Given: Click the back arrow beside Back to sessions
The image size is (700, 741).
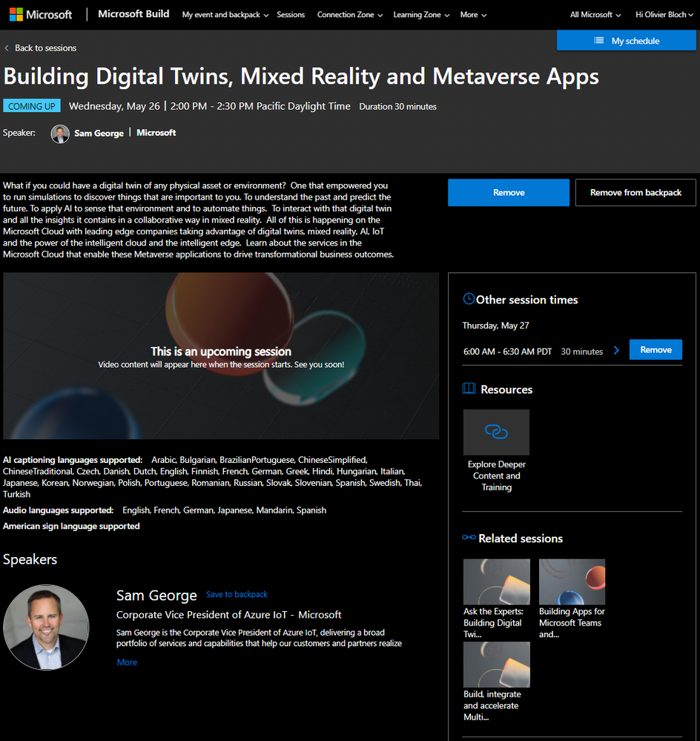Looking at the screenshot, I should click(7, 48).
